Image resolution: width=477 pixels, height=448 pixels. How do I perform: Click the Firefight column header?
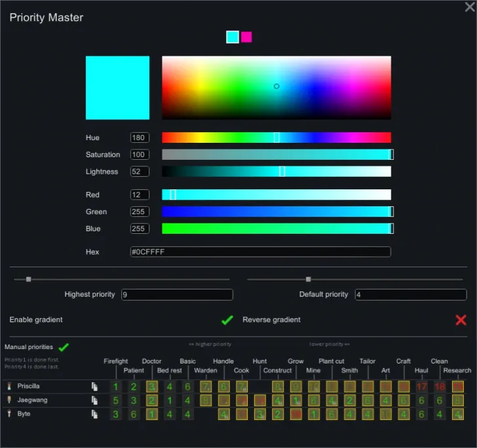116,361
